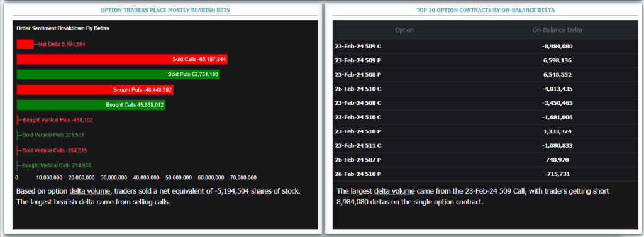
Task: Open the delta volume link in left panel
Action: coord(90,191)
